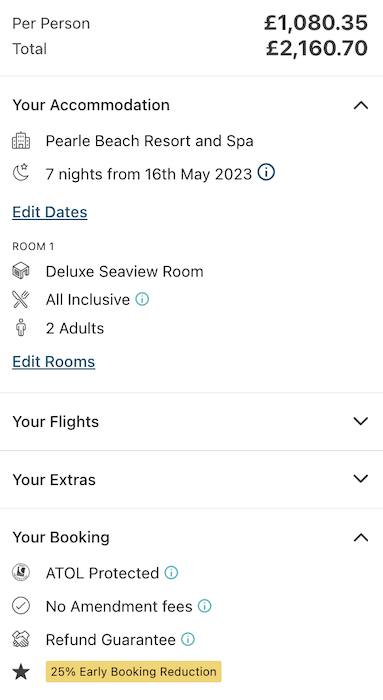The image size is (383, 700).
Task: Collapse the Your Accommodation section
Action: (x=361, y=105)
